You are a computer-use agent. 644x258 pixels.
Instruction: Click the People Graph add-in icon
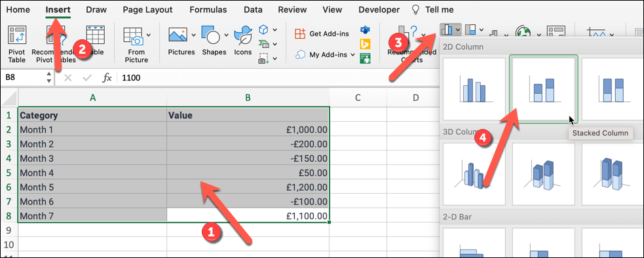[x=365, y=58]
